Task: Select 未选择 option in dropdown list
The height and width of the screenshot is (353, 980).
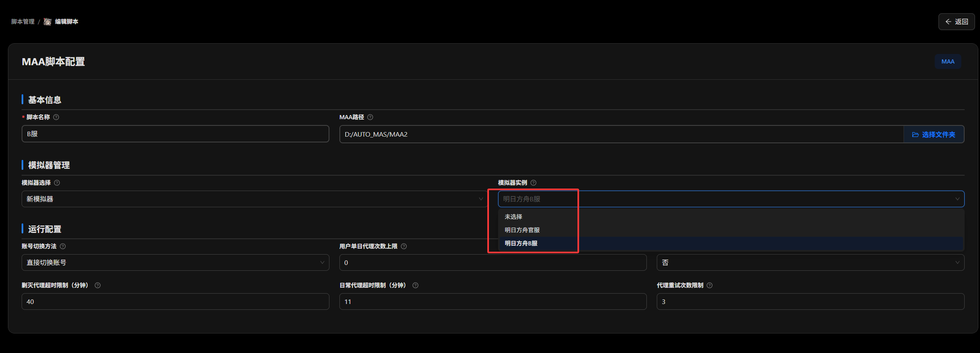Action: 513,217
